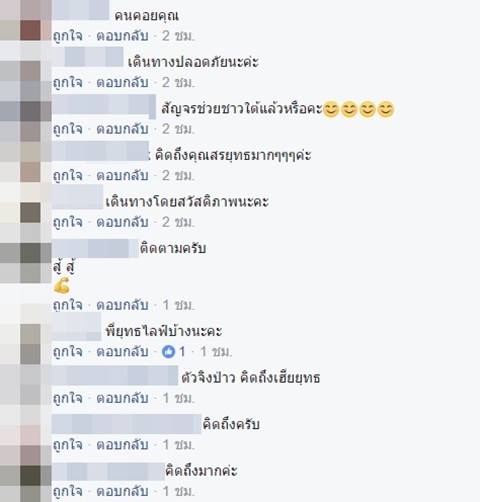Click the blurred username before 'คิดถึงครับ'
480x502 pixels.
coord(126,424)
